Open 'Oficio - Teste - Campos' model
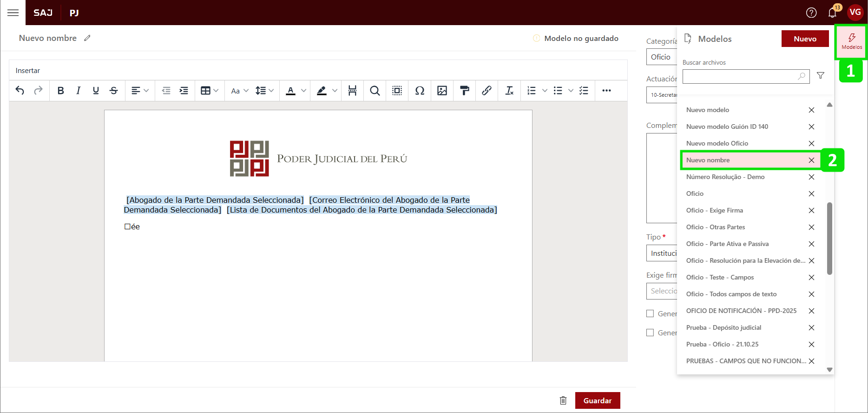Image resolution: width=868 pixels, height=413 pixels. click(x=720, y=277)
